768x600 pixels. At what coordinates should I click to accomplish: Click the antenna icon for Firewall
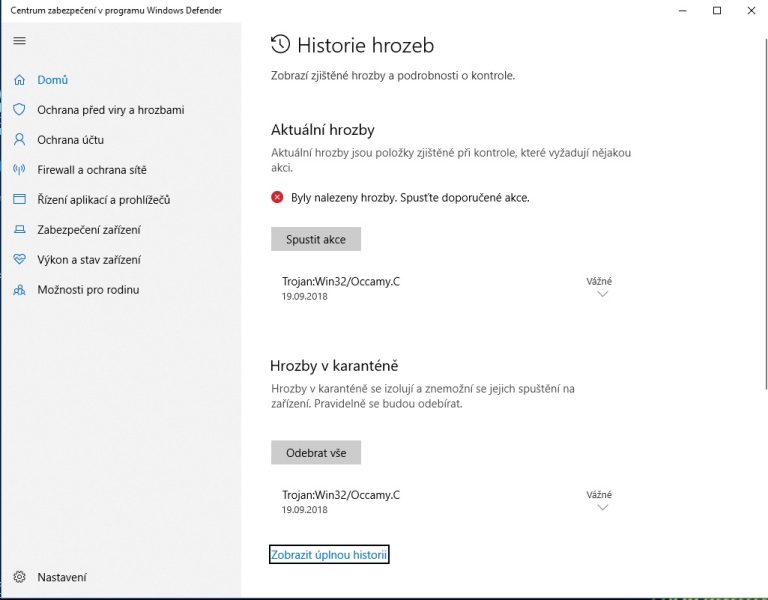click(19, 169)
